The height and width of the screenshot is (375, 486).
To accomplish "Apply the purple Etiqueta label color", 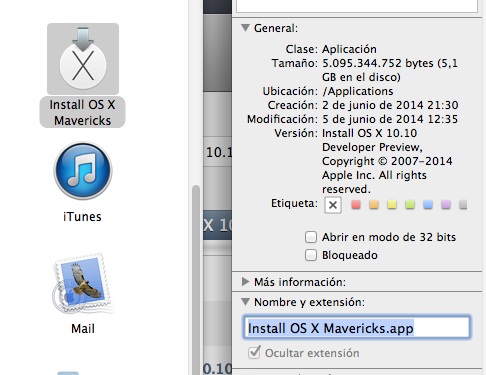I will [x=446, y=204].
